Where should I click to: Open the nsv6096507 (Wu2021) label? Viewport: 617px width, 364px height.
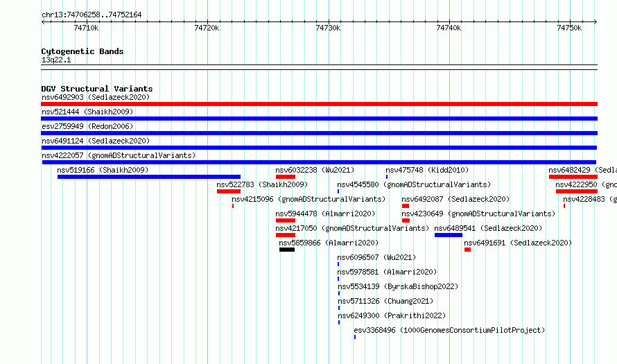(x=376, y=257)
